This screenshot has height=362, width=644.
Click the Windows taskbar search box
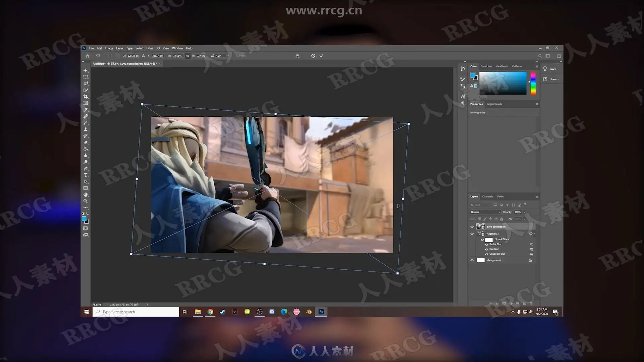(x=136, y=312)
